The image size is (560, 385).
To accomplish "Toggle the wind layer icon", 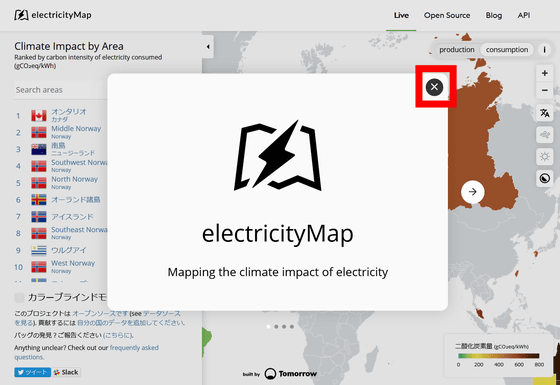I will (544, 135).
